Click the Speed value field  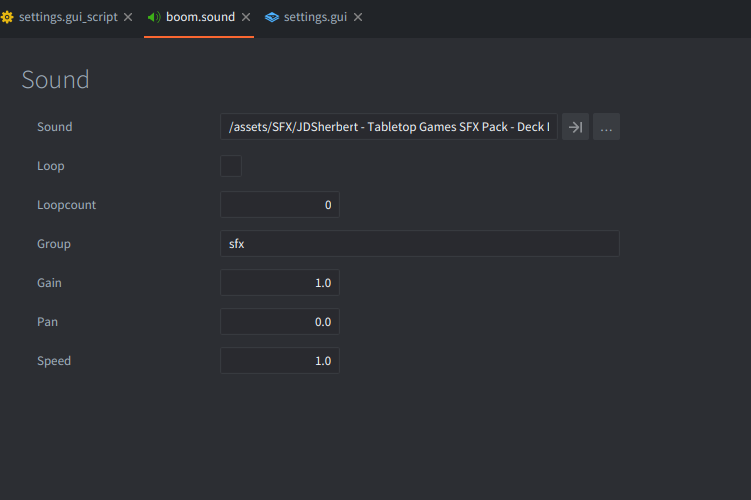pyautogui.click(x=280, y=361)
